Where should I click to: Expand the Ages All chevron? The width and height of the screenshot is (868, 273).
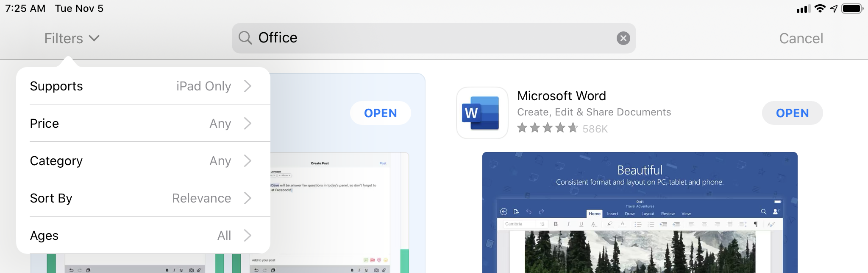pos(248,236)
